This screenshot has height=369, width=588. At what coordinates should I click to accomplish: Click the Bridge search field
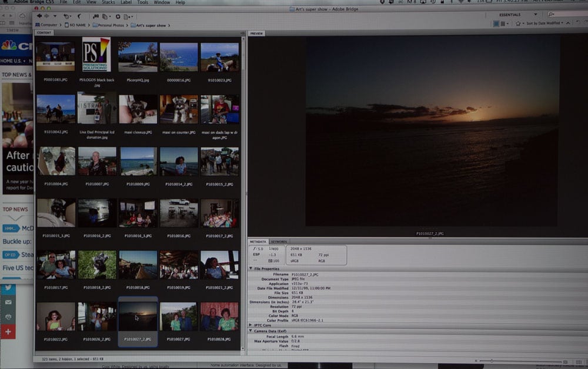pyautogui.click(x=567, y=14)
